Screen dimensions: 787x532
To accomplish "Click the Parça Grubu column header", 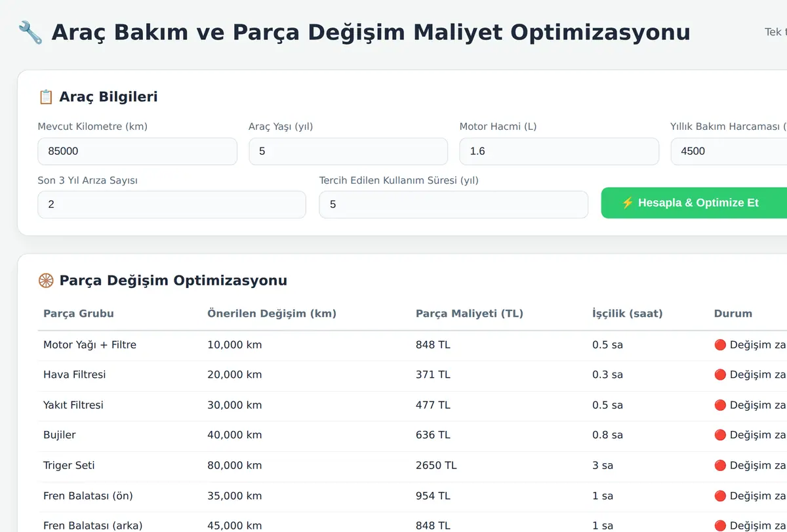I will 79,314.
